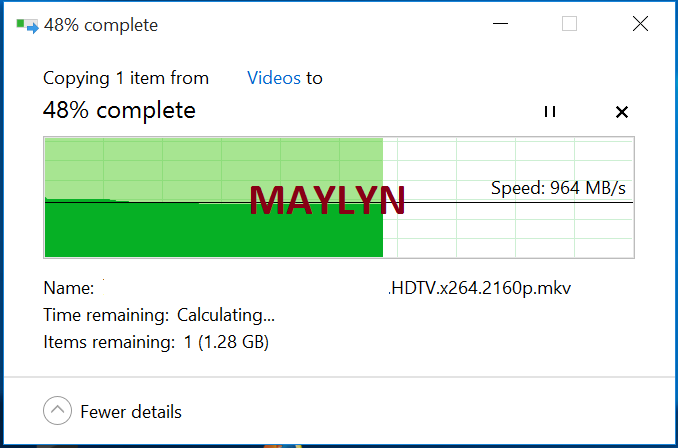Image resolution: width=678 pixels, height=448 pixels.
Task: Collapse details using the circled chevron icon
Action: click(x=57, y=410)
